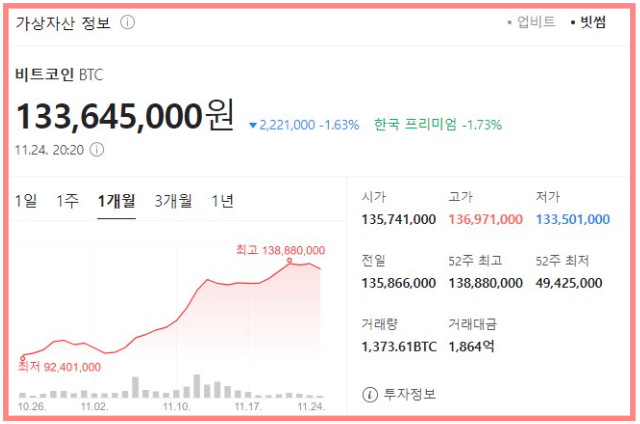Click info icon next to 11.24. 20:20 timestamp

click(x=97, y=150)
